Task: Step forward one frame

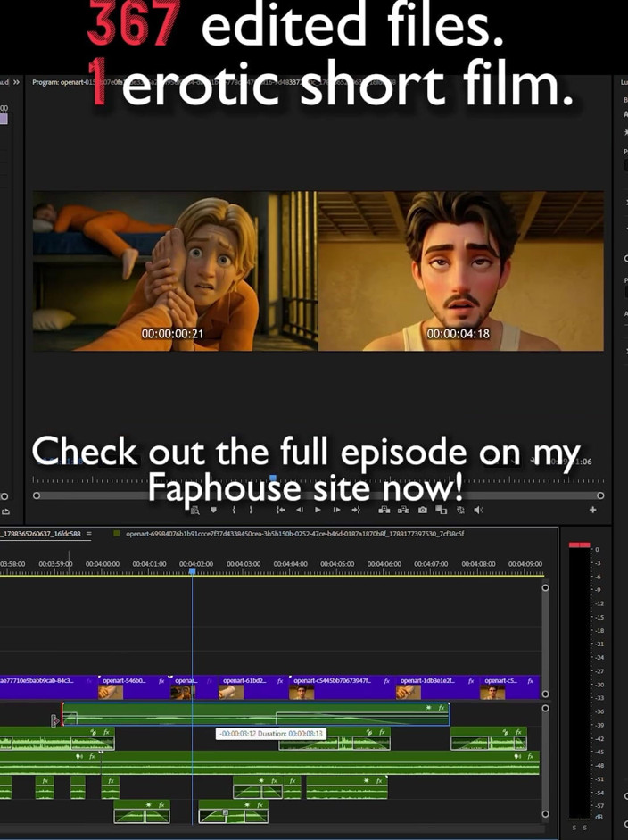Action: pyautogui.click(x=336, y=510)
